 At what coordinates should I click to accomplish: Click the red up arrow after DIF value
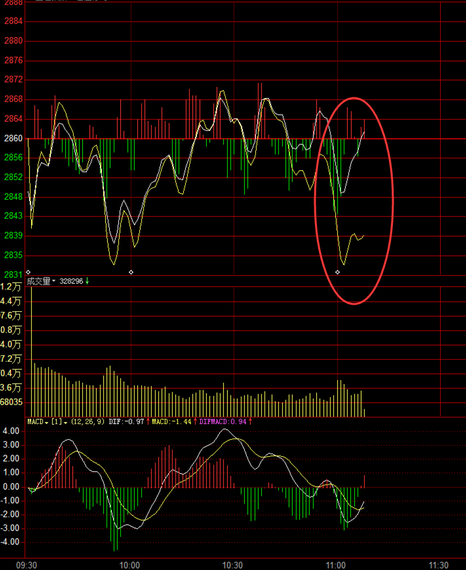148,422
